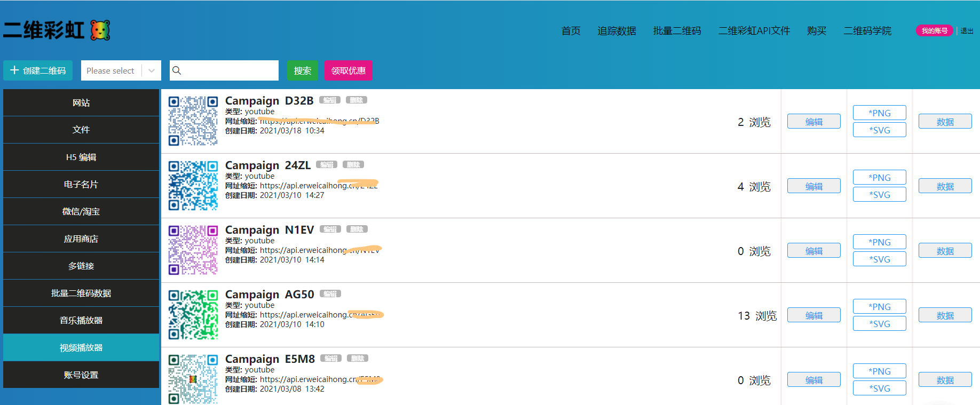Open 追踪数据 in the top navigation

617,31
